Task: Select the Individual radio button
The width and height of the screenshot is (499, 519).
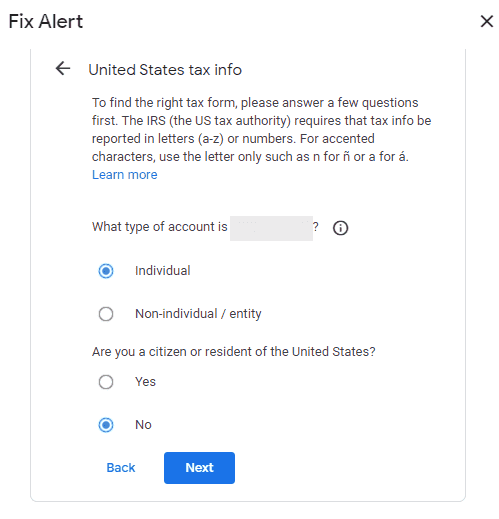Action: (106, 271)
